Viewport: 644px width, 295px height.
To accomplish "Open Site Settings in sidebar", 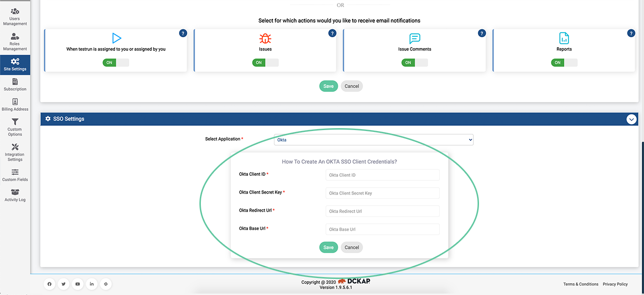I will click(x=15, y=65).
